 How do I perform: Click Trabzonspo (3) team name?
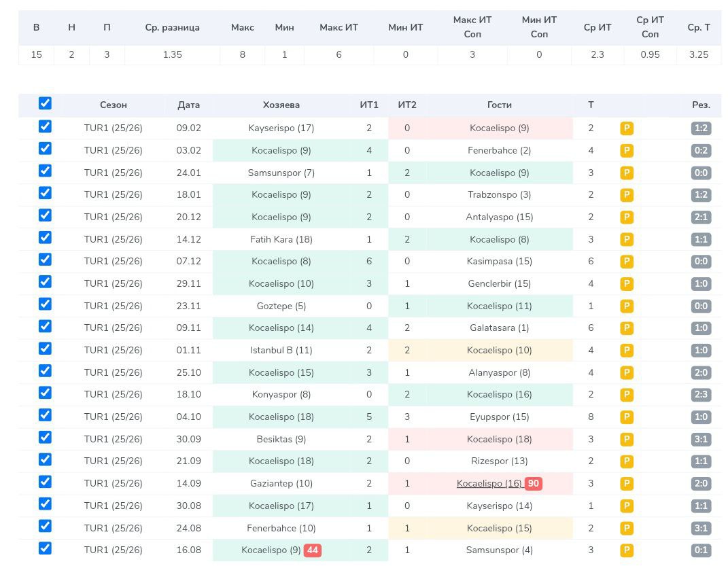[x=499, y=195]
